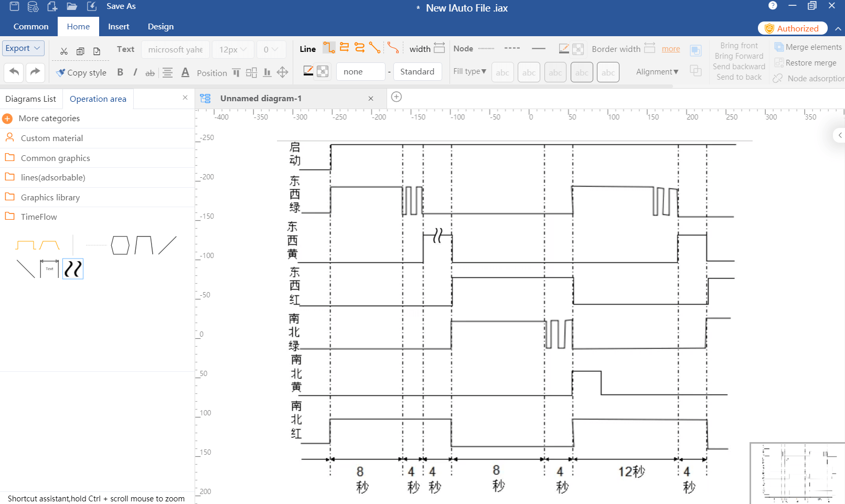Click the Copy icon next to scissors
Screen dimensions: 845x504
click(80, 51)
